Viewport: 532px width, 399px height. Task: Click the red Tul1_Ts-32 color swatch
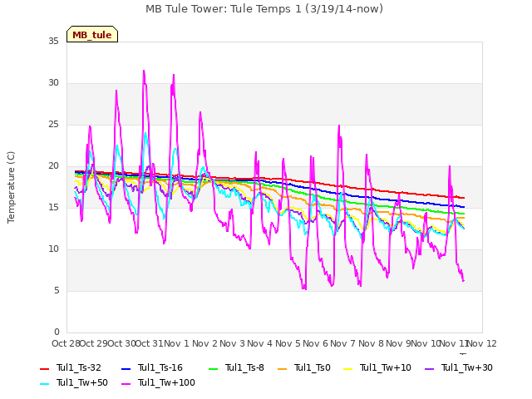(x=44, y=368)
